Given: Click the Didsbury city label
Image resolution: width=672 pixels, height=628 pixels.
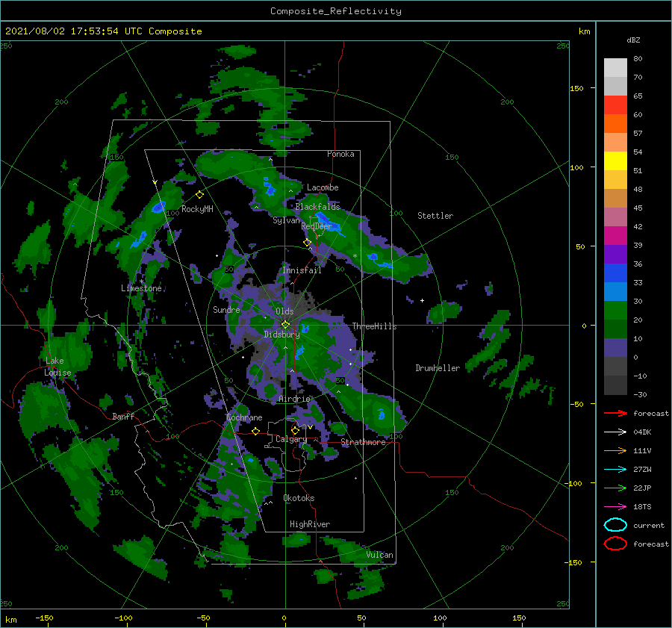Looking at the screenshot, I should [282, 335].
